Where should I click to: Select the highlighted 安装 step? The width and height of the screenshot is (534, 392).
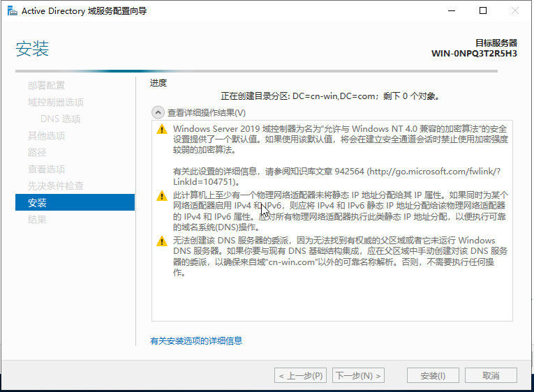tap(75, 202)
